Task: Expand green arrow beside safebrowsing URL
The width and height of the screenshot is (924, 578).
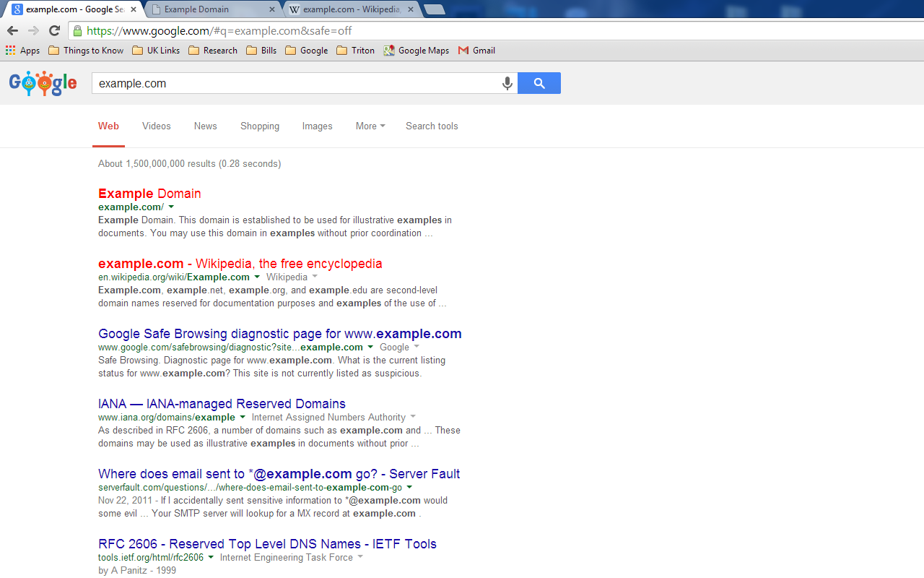Action: [370, 348]
